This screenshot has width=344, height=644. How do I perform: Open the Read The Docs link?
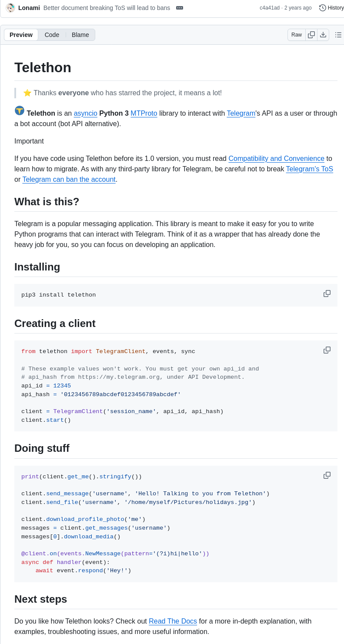point(173,621)
